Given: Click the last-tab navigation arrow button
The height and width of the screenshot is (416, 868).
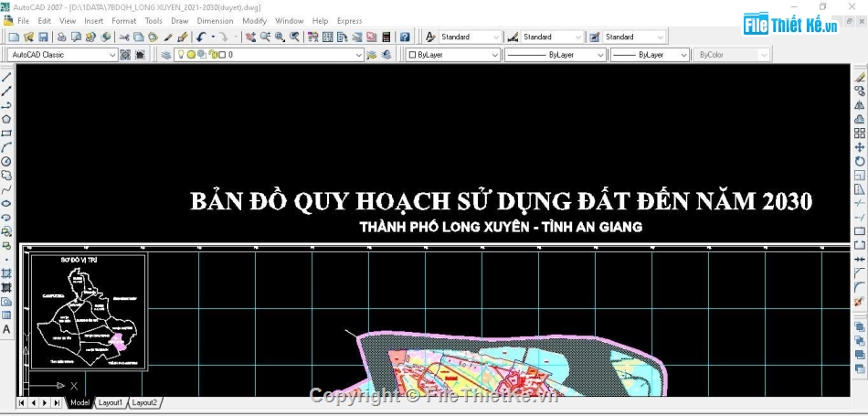Looking at the screenshot, I should tap(57, 402).
